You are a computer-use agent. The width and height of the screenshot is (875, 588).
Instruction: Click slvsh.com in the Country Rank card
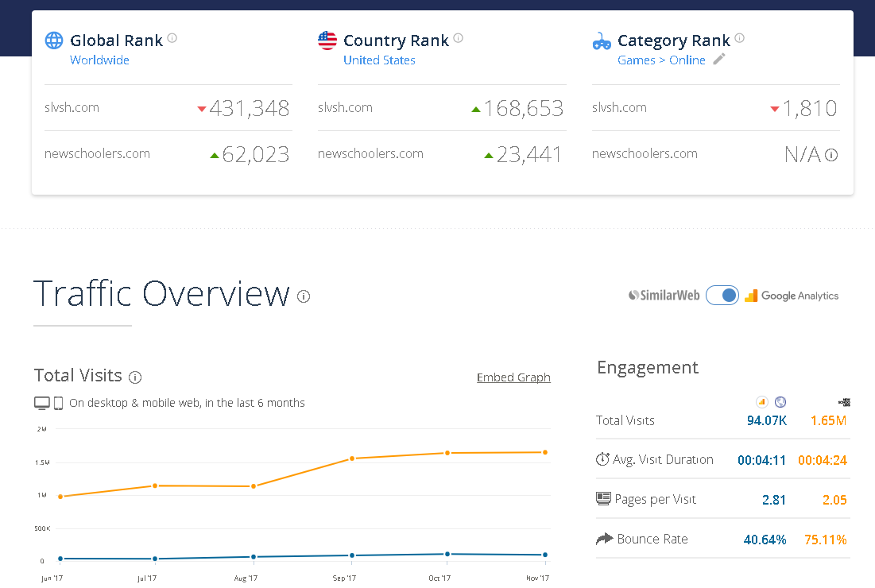coord(346,108)
